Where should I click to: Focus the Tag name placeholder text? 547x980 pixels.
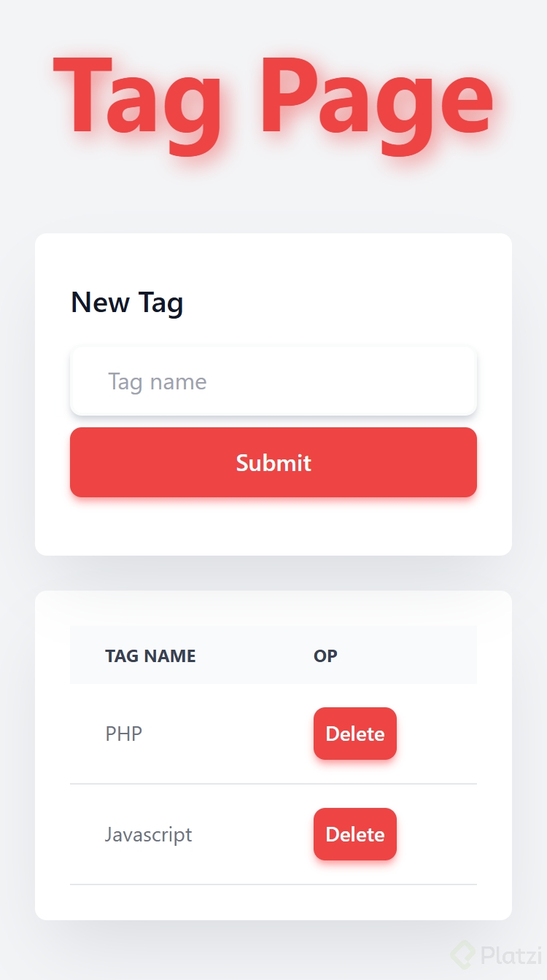tap(158, 381)
